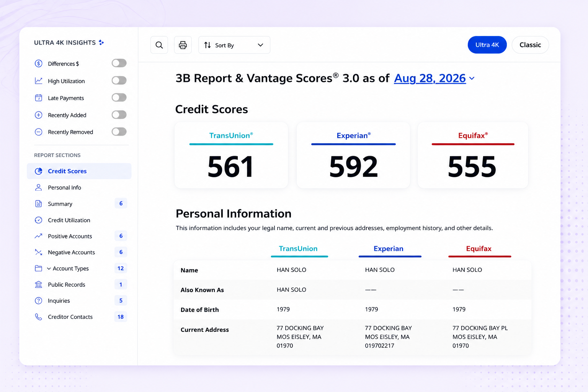Click the chart icon next to High Utilization
The width and height of the screenshot is (588, 392).
coord(39,81)
